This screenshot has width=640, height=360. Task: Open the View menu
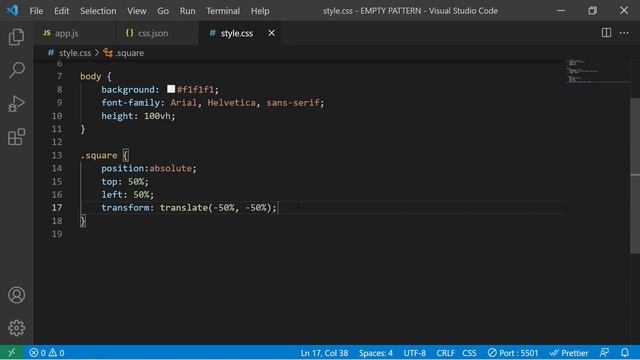(137, 11)
